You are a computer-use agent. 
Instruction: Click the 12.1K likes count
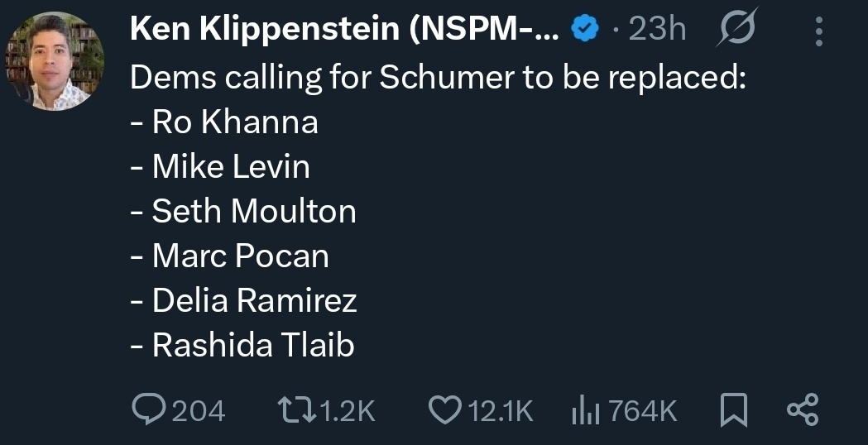[501, 411]
